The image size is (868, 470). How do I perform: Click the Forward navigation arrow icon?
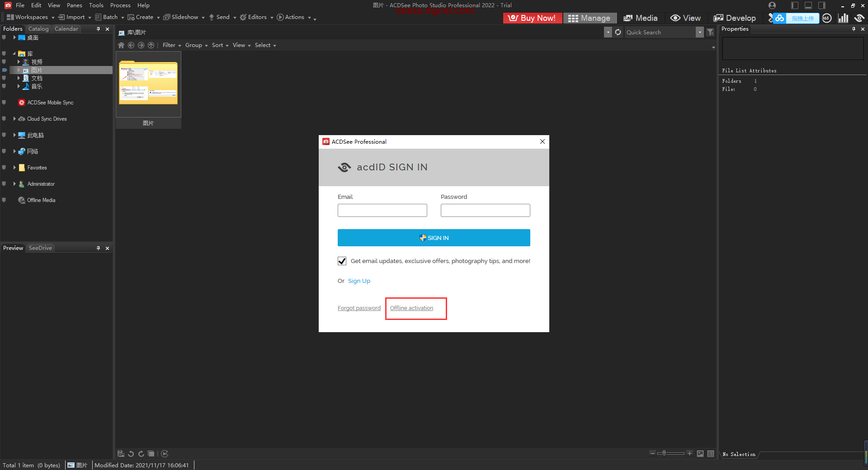[x=141, y=45]
